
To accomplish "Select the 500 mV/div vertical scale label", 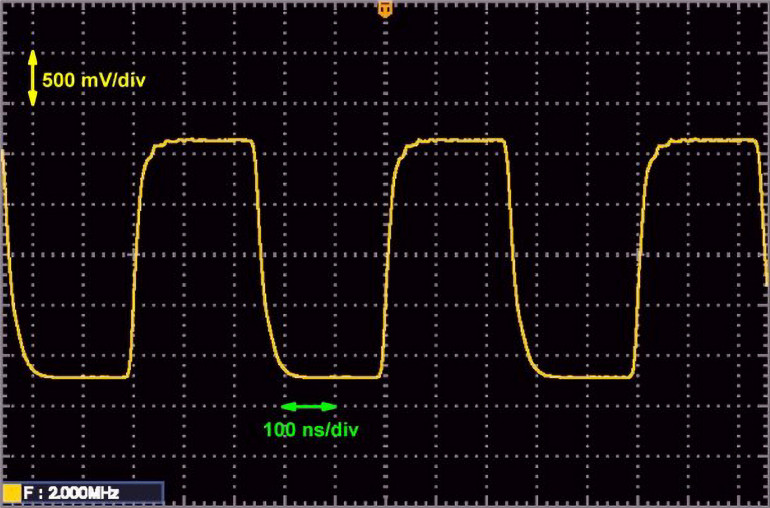I will pyautogui.click(x=93, y=79).
